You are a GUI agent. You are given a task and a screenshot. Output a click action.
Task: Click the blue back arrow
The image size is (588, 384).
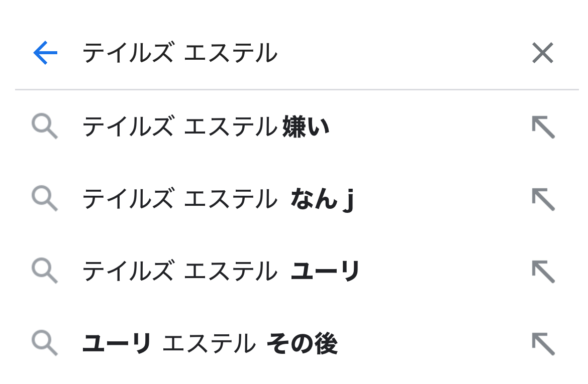tap(45, 53)
